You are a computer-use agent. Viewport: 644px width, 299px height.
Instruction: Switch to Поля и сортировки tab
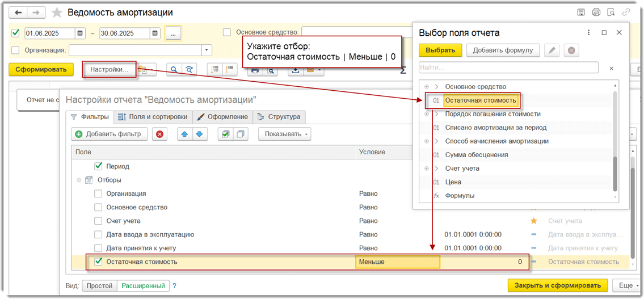(x=153, y=117)
